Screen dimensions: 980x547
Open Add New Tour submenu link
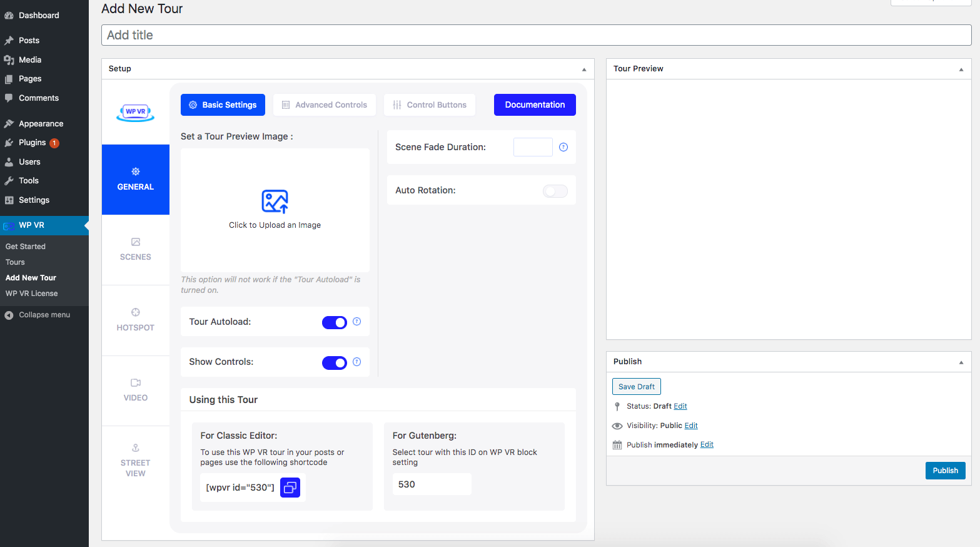pyautogui.click(x=31, y=278)
